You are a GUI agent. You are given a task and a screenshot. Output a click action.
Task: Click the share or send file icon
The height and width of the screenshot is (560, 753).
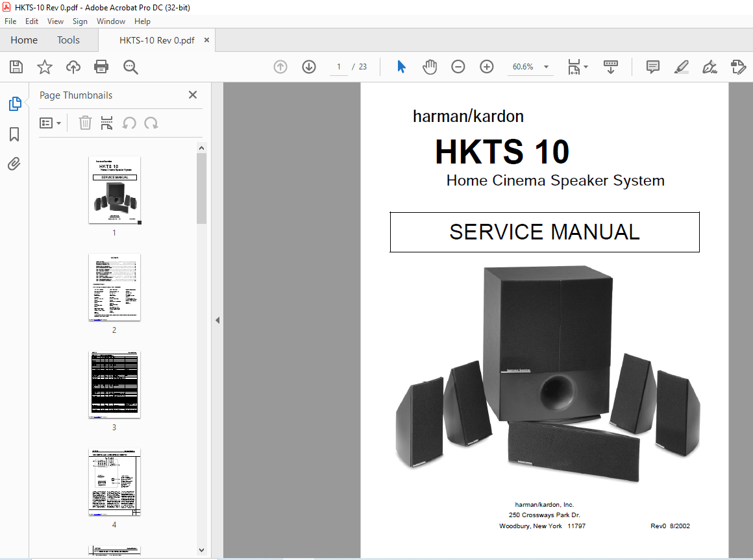pos(738,67)
